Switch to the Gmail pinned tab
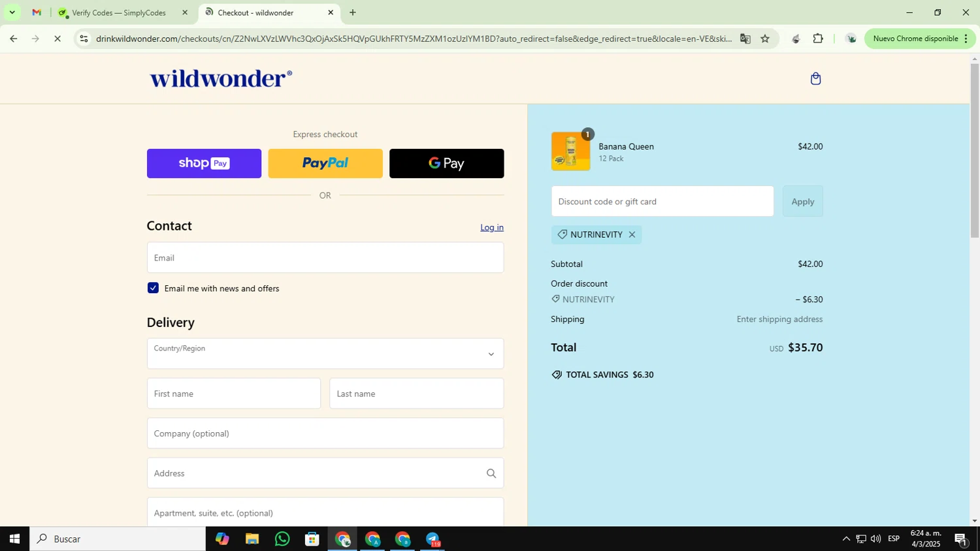Viewport: 980px width, 551px height. tap(37, 12)
